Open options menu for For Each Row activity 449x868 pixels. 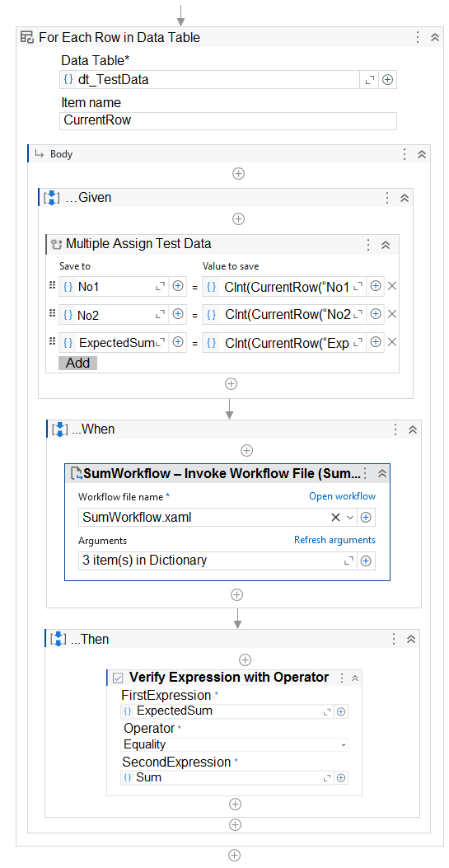pyautogui.click(x=418, y=38)
